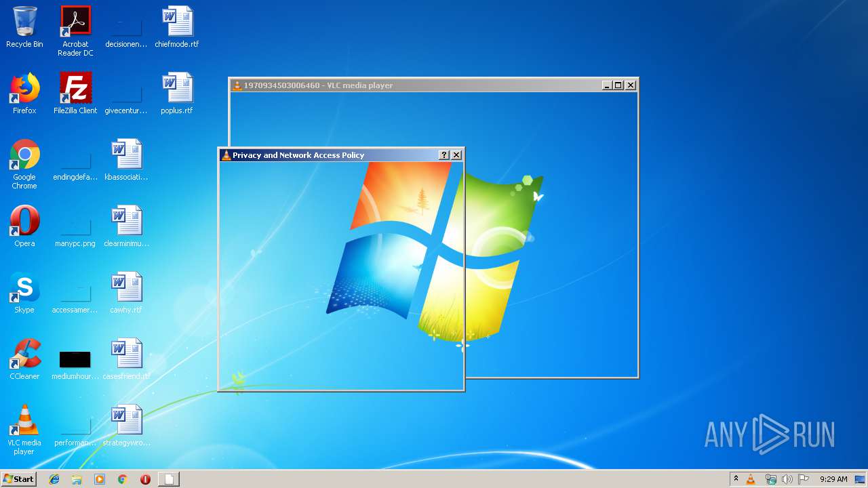Screen dimensions: 868x488
Task: Open the Action Center flag icon
Action: coord(804,479)
